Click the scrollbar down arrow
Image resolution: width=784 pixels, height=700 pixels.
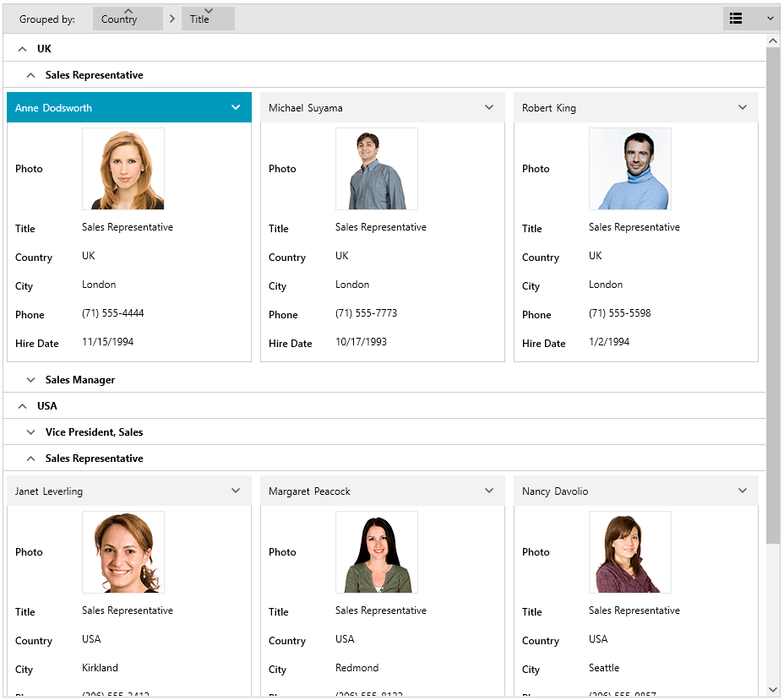pos(772,690)
